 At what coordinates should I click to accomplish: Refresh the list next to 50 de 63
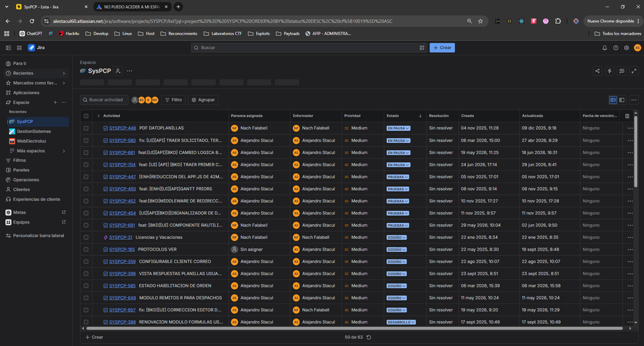pyautogui.click(x=369, y=338)
